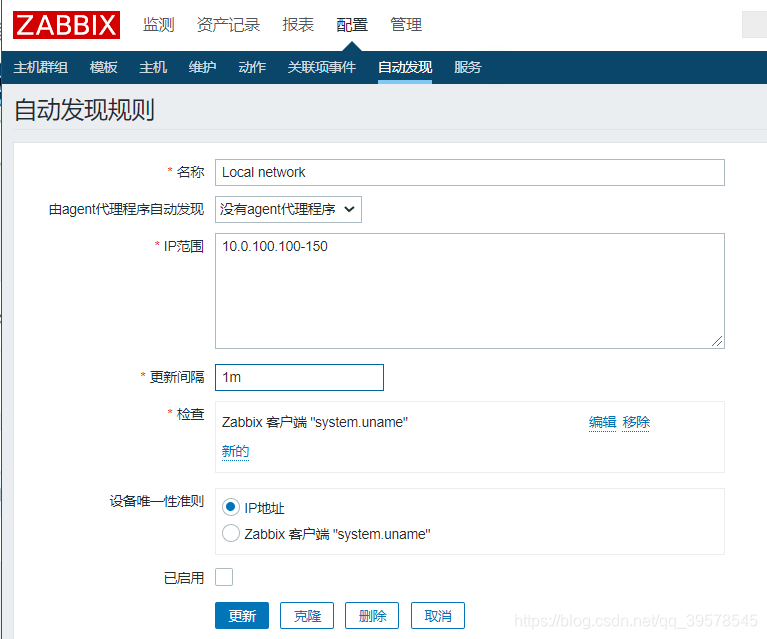Click the 更新间隔 field showing 1m
The height and width of the screenshot is (639, 767).
pos(299,377)
